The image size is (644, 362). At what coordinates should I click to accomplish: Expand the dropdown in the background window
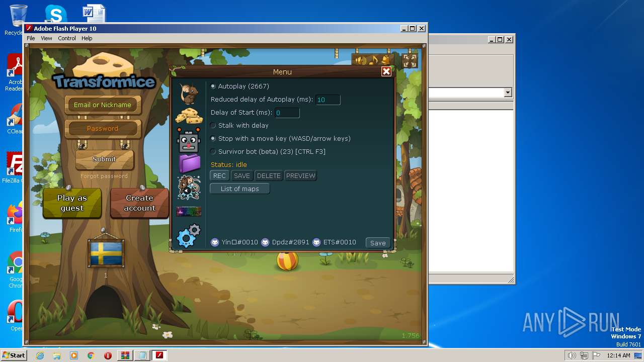(508, 93)
